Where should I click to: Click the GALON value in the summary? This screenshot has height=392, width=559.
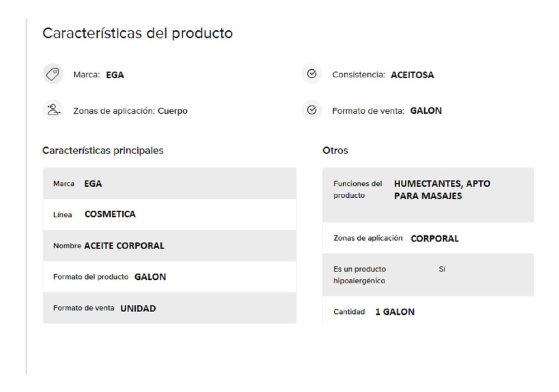point(426,111)
